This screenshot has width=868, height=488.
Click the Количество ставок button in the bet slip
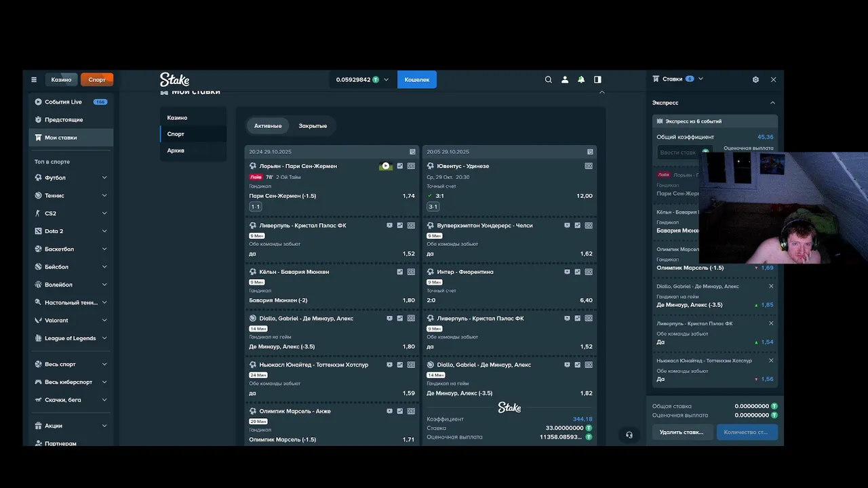point(747,432)
